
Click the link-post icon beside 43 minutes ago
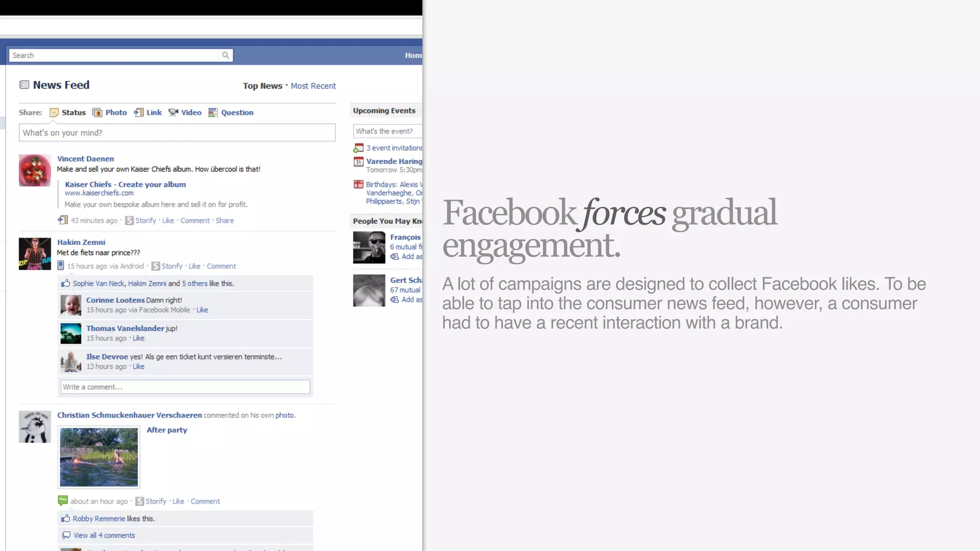pos(63,220)
